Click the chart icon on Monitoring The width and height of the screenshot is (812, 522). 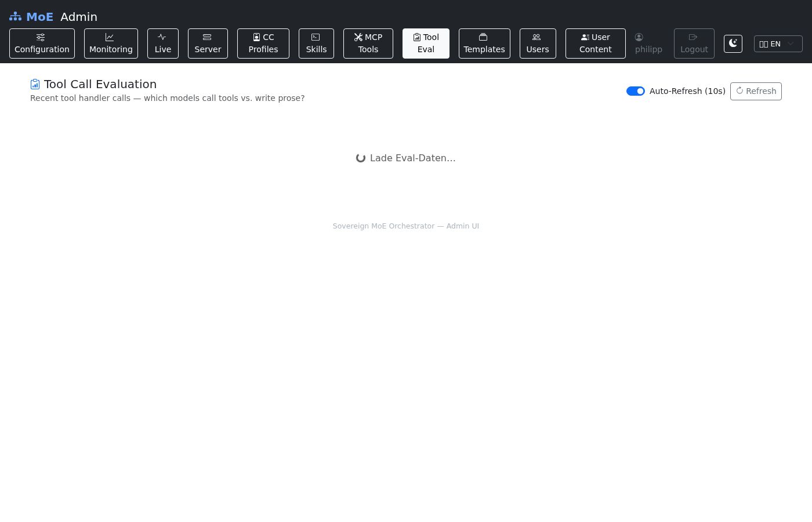tap(110, 37)
